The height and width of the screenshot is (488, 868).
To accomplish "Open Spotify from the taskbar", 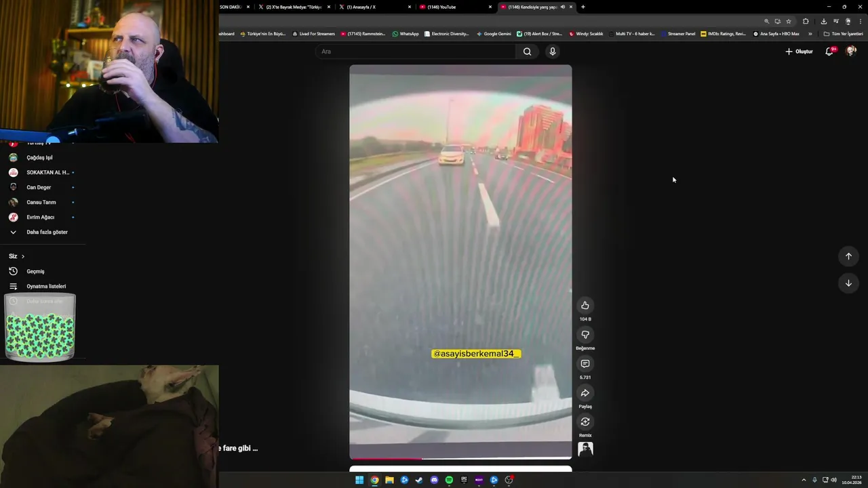I will (449, 480).
